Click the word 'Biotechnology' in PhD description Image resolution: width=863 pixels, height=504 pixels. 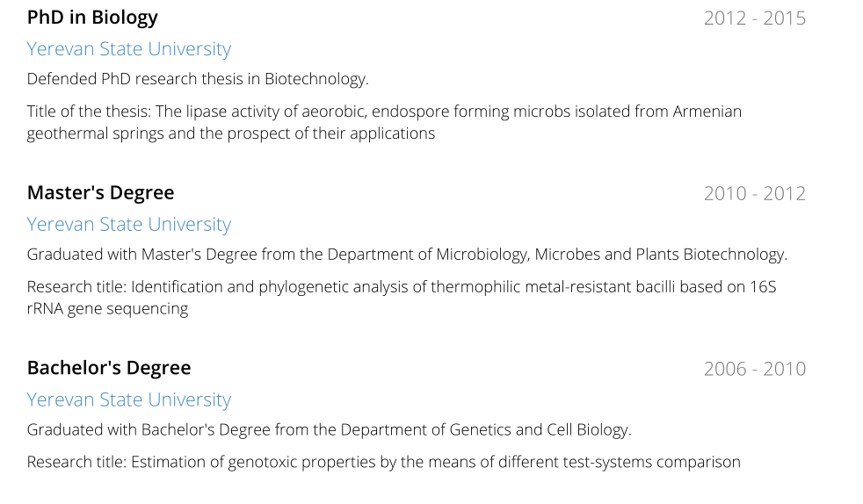[315, 79]
